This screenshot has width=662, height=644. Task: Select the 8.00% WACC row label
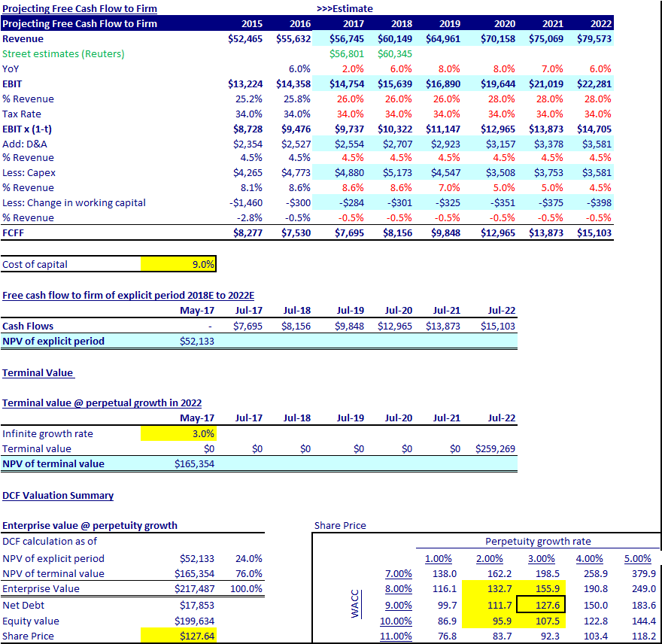tap(398, 588)
